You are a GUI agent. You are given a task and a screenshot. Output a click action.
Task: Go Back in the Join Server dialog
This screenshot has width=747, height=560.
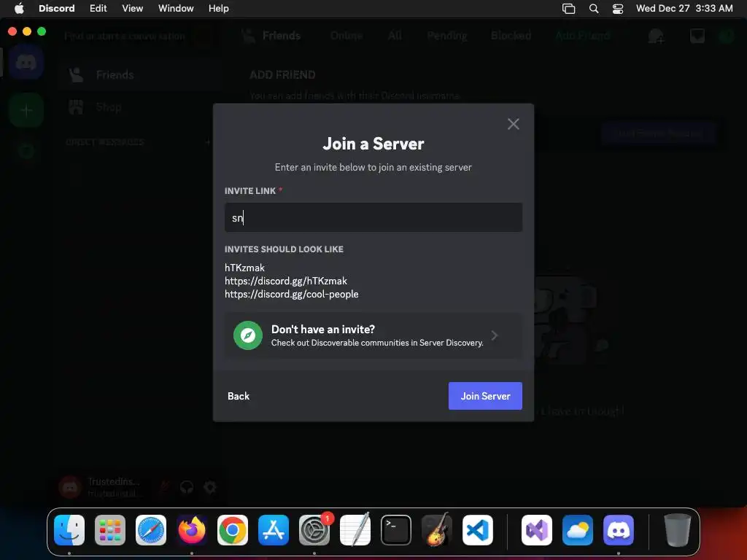click(239, 396)
